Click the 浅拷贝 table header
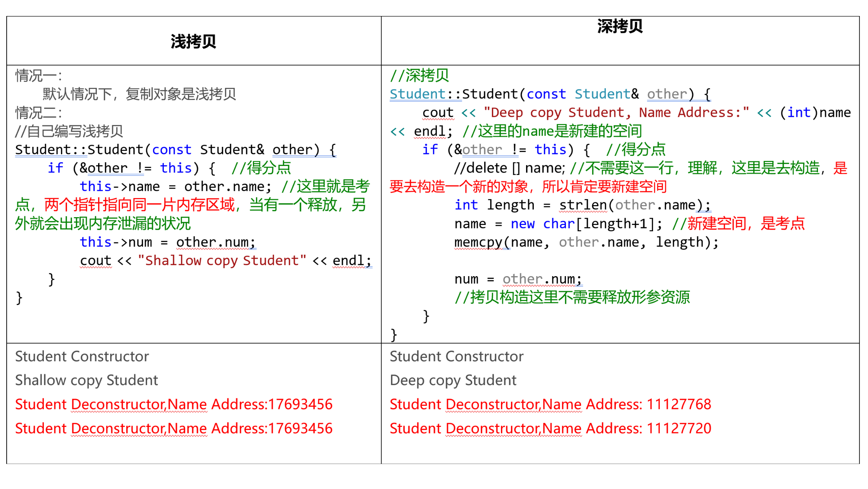 (x=193, y=41)
